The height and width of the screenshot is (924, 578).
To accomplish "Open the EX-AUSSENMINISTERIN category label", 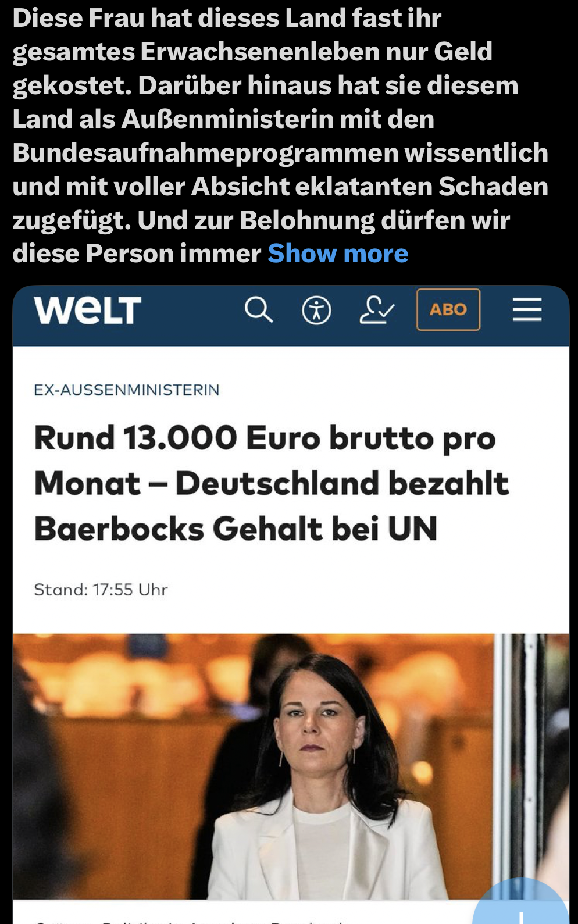I will click(x=127, y=390).
